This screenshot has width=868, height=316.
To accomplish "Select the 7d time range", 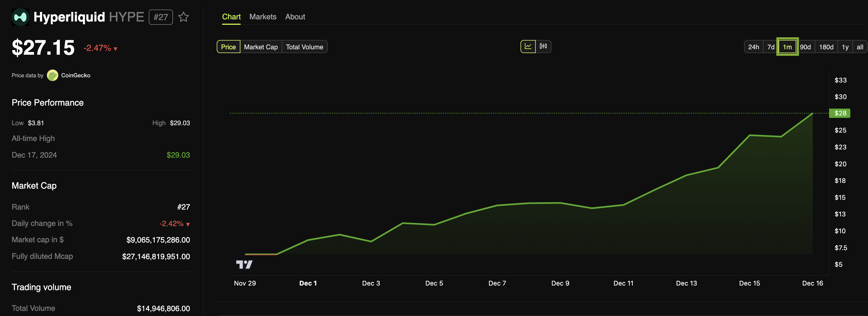I will coord(771,46).
